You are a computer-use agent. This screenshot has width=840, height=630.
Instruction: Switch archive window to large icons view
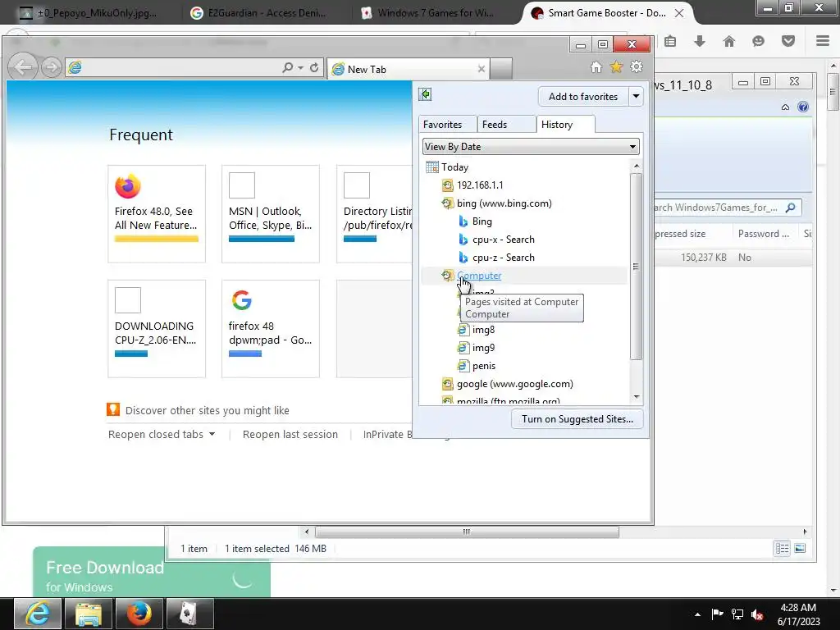click(x=800, y=548)
